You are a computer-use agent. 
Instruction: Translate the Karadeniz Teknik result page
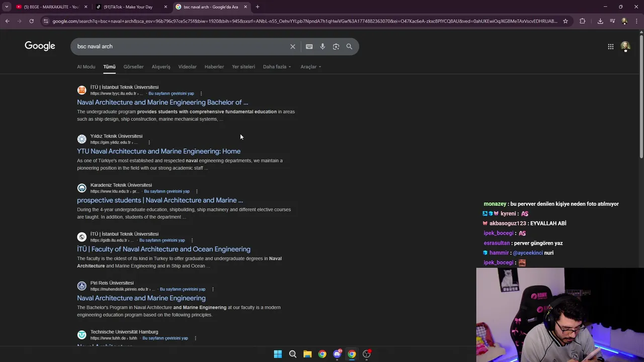click(x=167, y=191)
